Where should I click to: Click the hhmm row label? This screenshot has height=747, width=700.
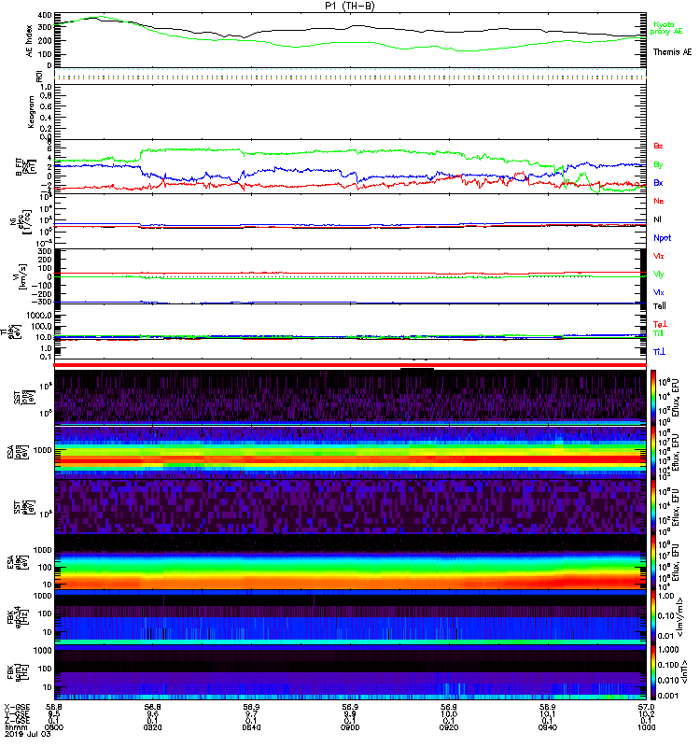click(x=16, y=727)
